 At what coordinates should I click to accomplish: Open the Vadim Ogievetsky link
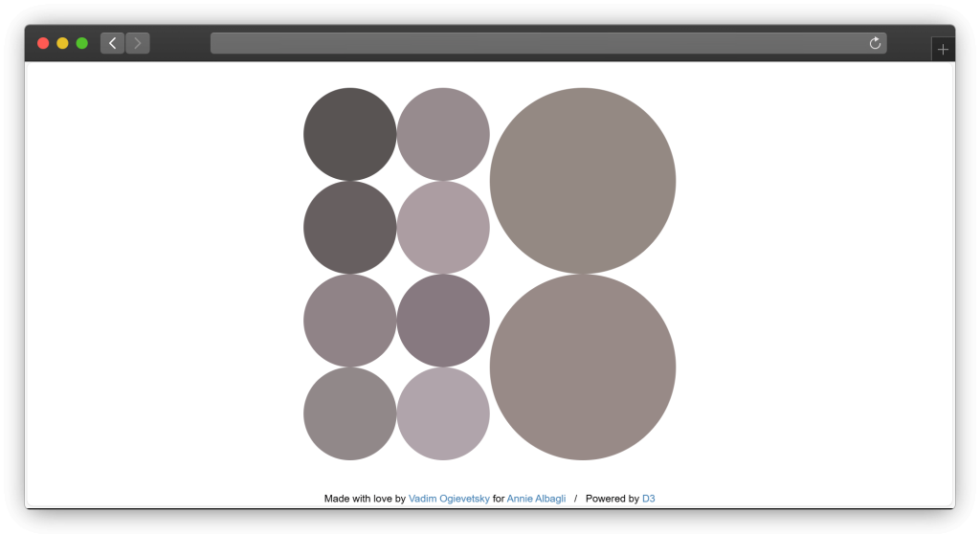coord(449,499)
